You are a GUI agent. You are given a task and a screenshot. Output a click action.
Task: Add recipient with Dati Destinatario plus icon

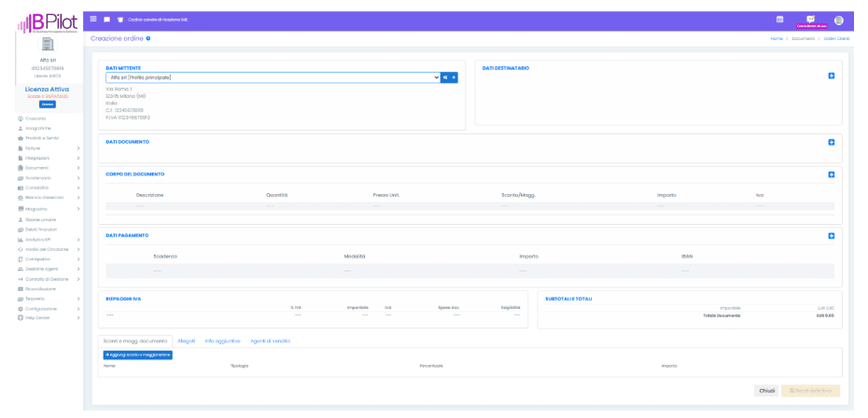point(831,76)
